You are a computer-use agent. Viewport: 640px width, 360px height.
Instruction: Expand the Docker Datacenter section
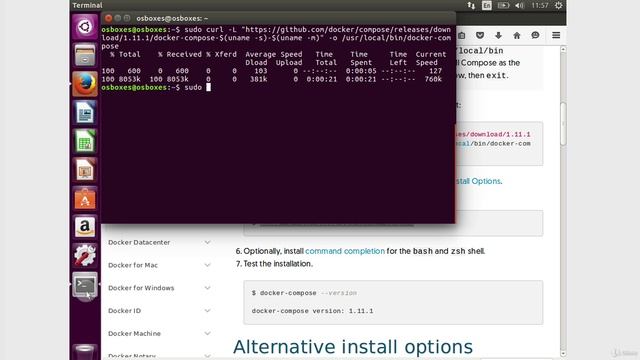(x=207, y=242)
